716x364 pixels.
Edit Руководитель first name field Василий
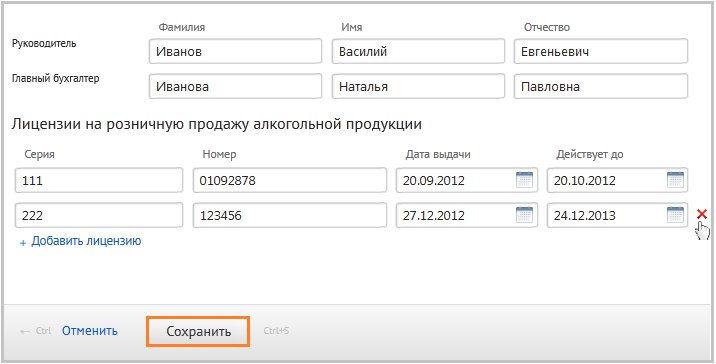418,51
